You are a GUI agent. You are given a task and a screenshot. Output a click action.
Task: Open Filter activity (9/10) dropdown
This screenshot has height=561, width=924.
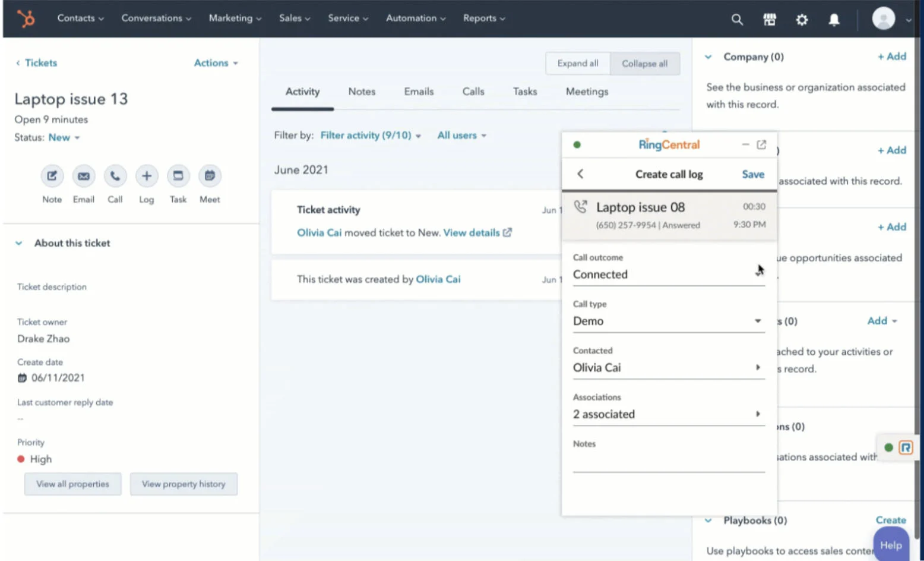[x=371, y=135]
